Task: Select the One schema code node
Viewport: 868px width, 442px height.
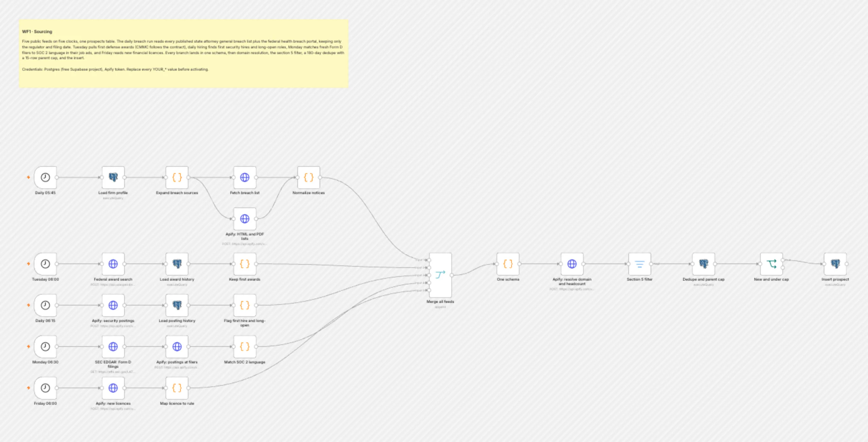Action: click(x=508, y=264)
